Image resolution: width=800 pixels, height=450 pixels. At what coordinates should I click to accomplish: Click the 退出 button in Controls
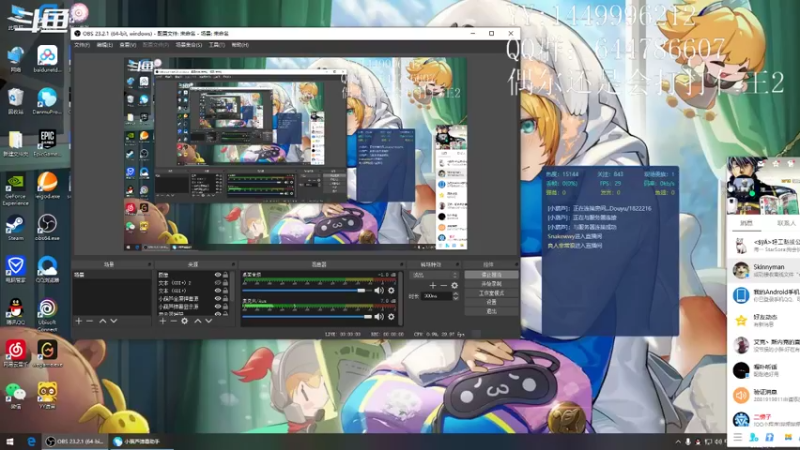tap(491, 311)
